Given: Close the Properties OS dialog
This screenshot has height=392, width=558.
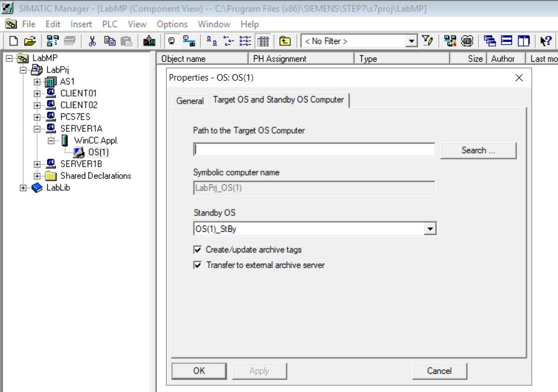Looking at the screenshot, I should 519,78.
